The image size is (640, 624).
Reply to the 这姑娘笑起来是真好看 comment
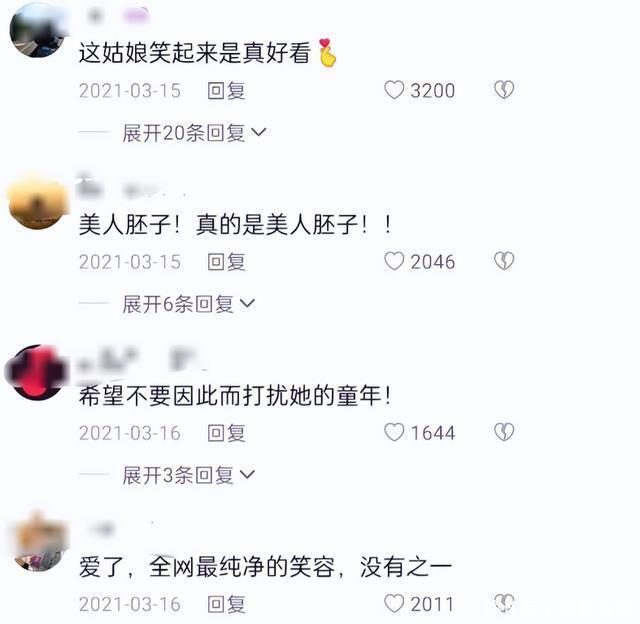click(x=226, y=91)
